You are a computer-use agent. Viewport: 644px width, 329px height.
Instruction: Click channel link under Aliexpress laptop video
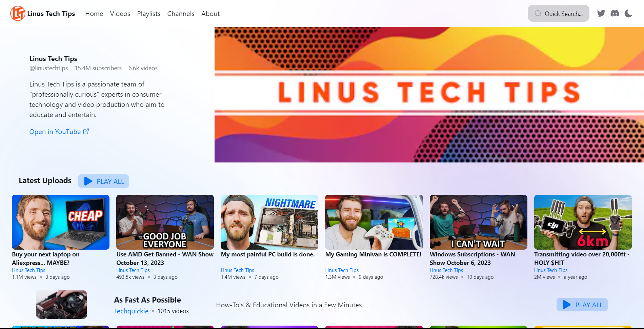28,270
